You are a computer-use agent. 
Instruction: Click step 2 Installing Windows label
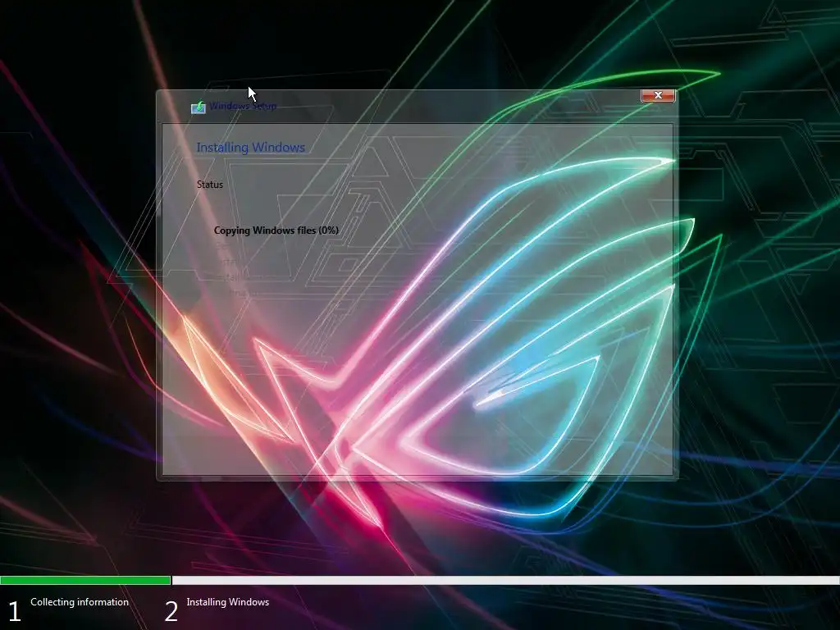tap(228, 602)
